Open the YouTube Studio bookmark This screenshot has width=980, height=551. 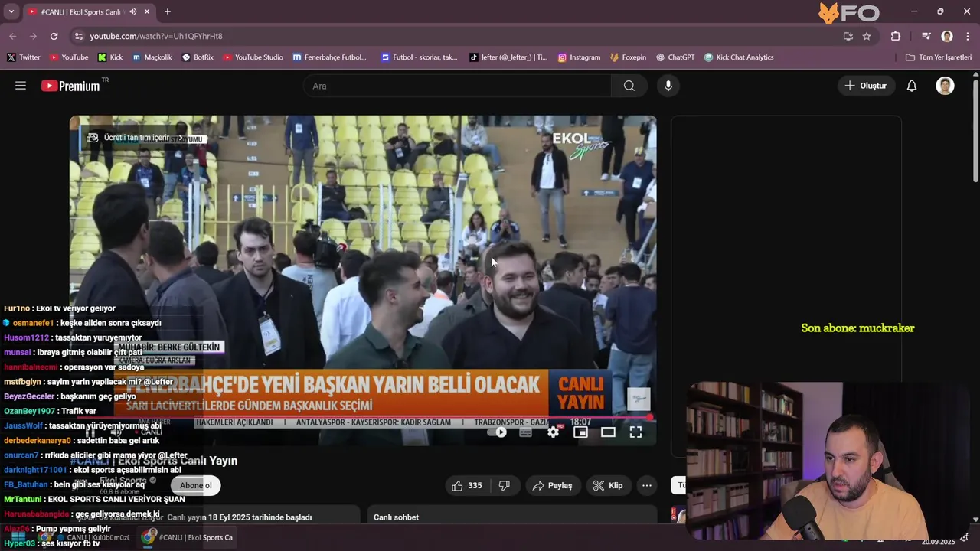point(253,57)
